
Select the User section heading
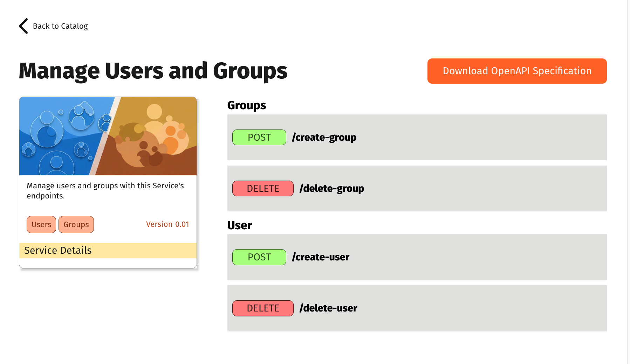click(240, 225)
